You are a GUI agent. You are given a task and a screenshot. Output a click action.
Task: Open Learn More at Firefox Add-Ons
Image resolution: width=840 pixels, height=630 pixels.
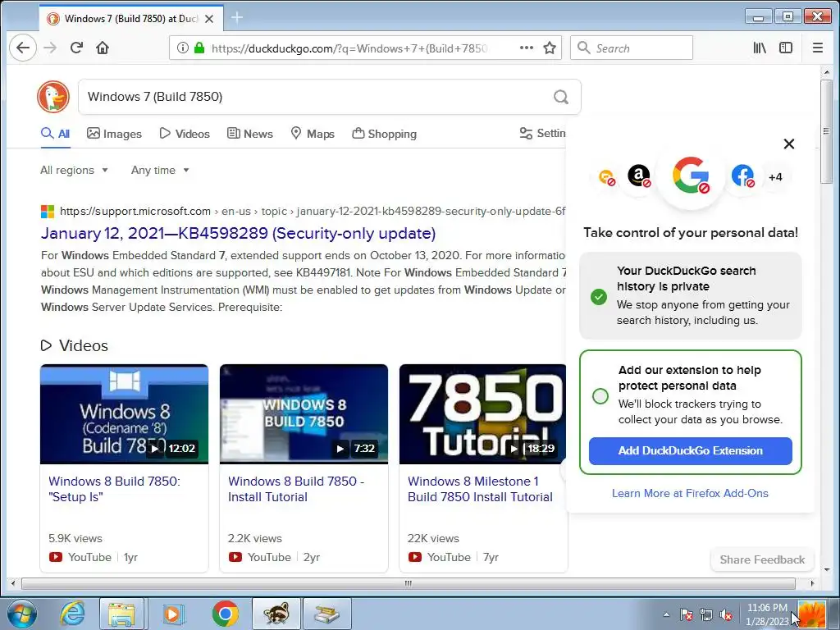[x=690, y=493]
